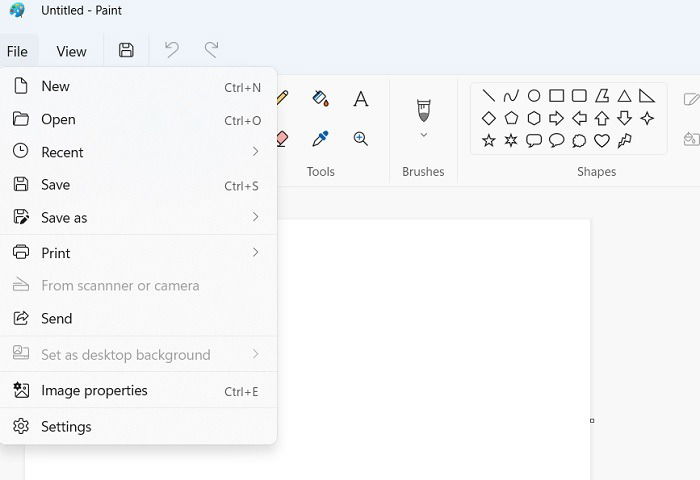The width and height of the screenshot is (700, 480).
Task: Select the Magnifier zoom tool
Action: click(x=361, y=139)
